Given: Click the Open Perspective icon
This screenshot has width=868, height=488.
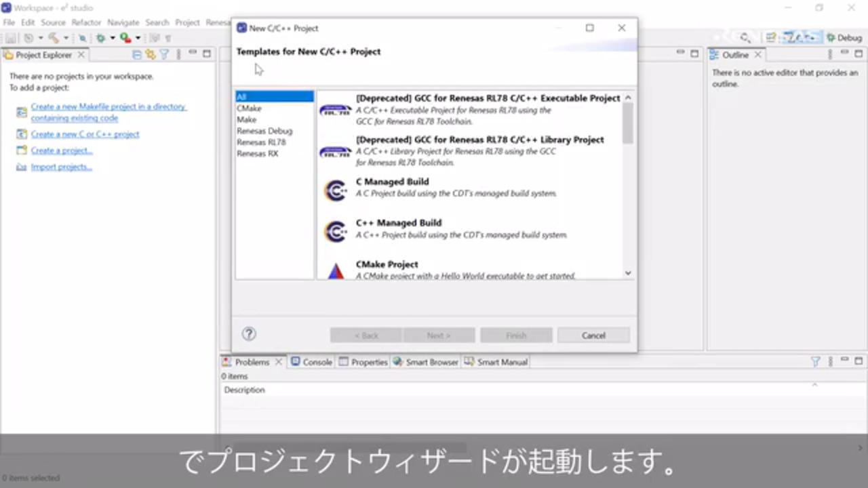Looking at the screenshot, I should [771, 38].
